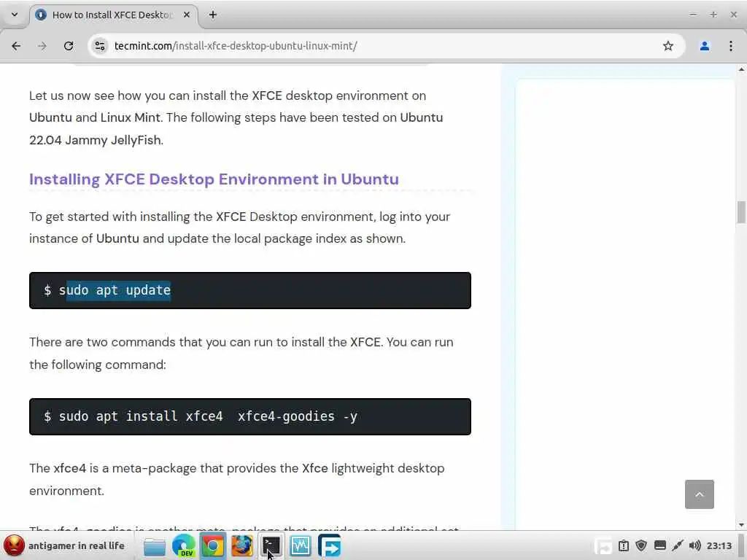This screenshot has width=747, height=560.
Task: Click the scrollbar down arrow
Action: [741, 525]
